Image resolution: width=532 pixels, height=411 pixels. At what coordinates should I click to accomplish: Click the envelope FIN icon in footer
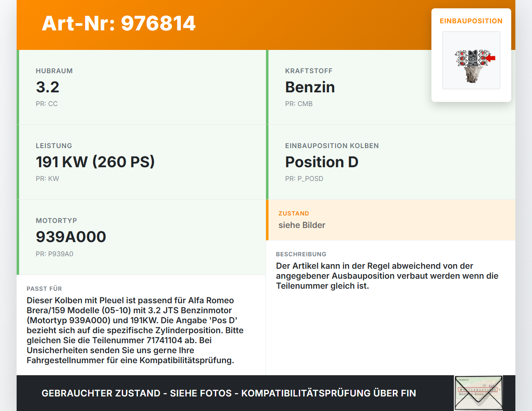(x=478, y=393)
